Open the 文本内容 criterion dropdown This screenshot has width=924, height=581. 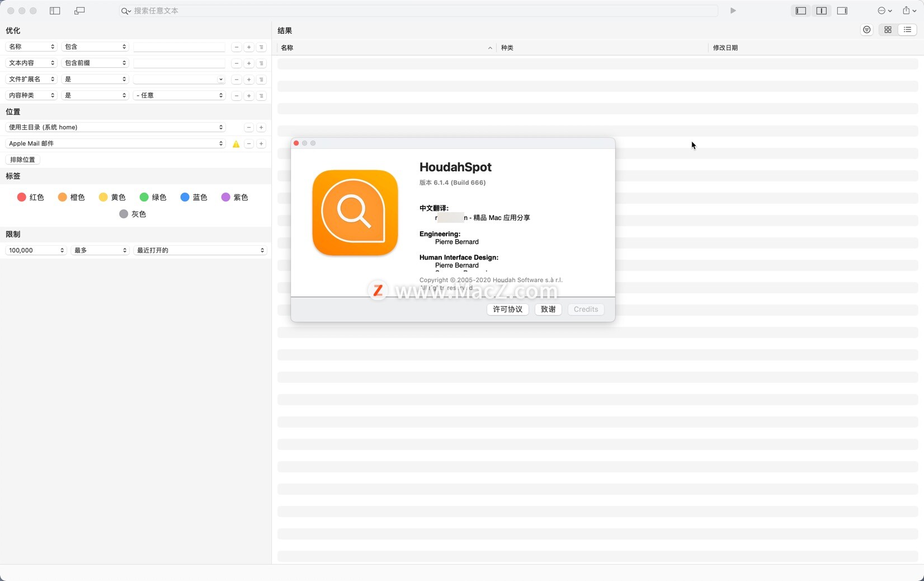click(x=31, y=63)
